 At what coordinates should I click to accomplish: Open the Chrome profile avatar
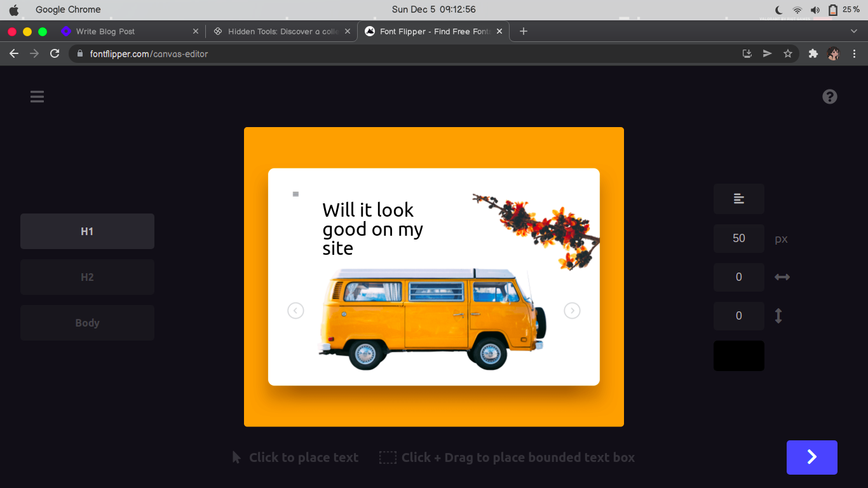pos(834,54)
